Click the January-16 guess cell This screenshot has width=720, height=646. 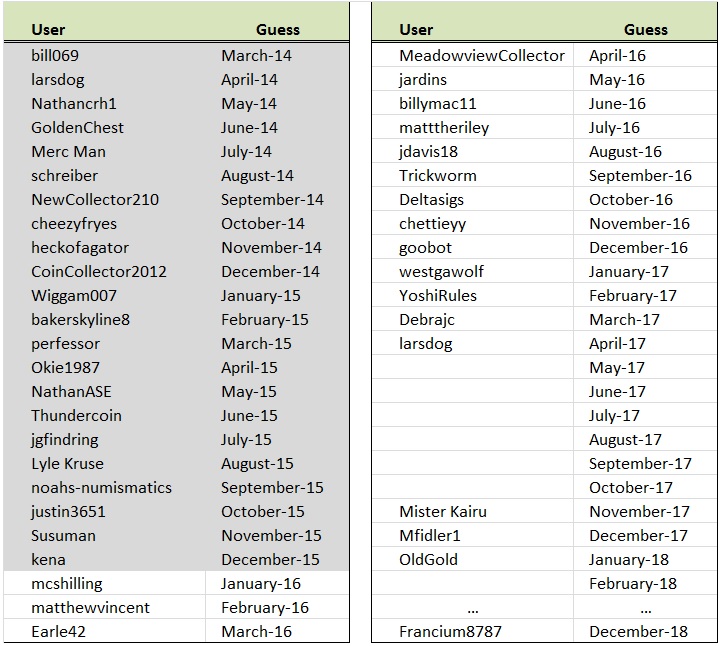click(x=277, y=584)
